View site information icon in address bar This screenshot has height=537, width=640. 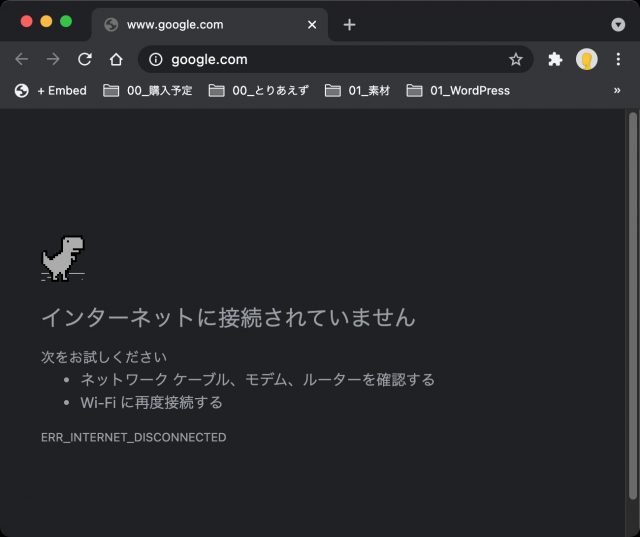(x=155, y=59)
